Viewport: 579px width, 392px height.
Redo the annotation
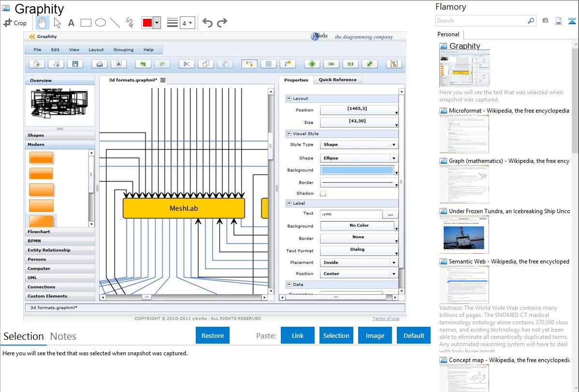(222, 23)
